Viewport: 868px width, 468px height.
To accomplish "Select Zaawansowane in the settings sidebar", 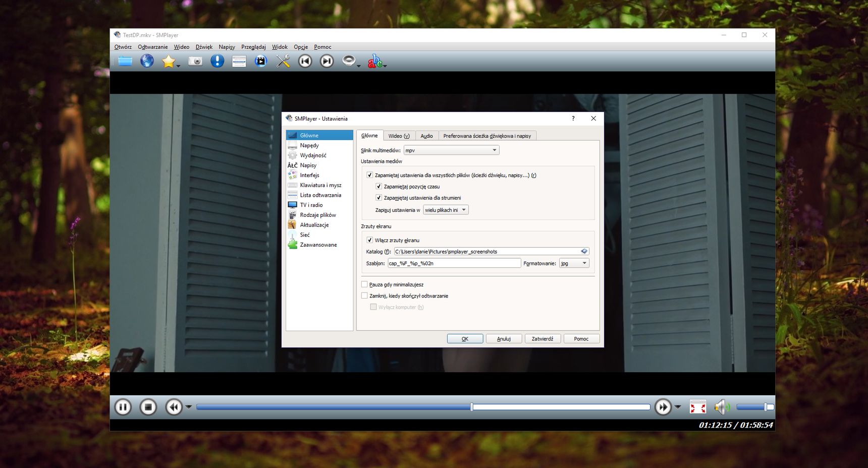I will pyautogui.click(x=319, y=245).
